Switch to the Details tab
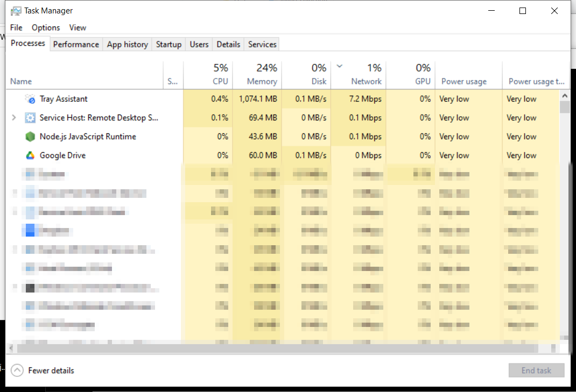Screen dimensions: 576x392 pyautogui.click(x=228, y=45)
